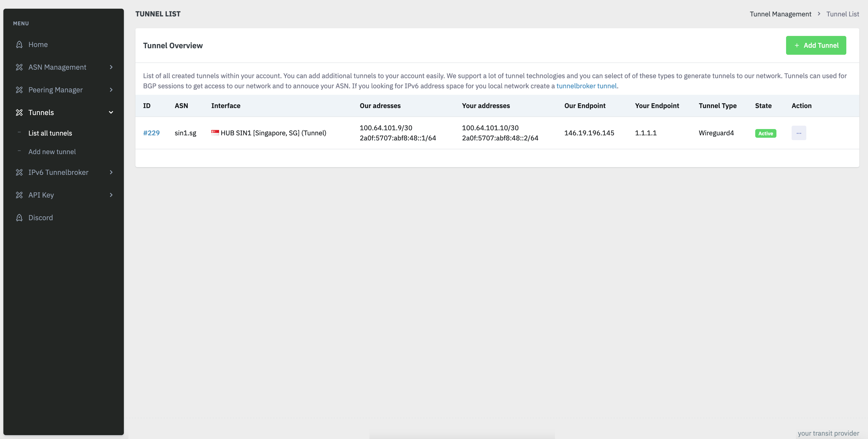
Task: Click tunnel #229 ID link
Action: [x=151, y=133]
